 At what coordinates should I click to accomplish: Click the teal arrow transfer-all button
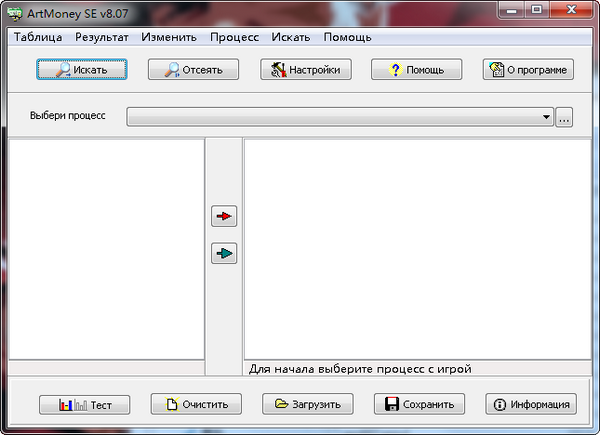click(x=224, y=253)
